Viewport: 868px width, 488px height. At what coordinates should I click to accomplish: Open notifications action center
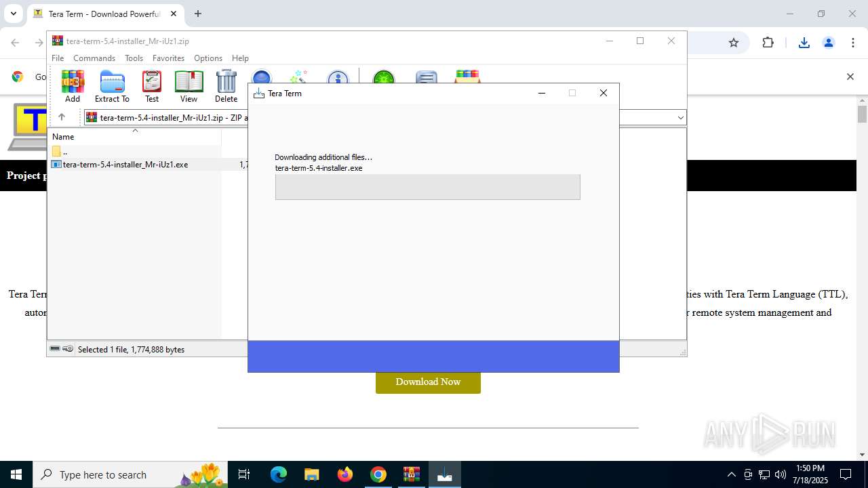(846, 474)
